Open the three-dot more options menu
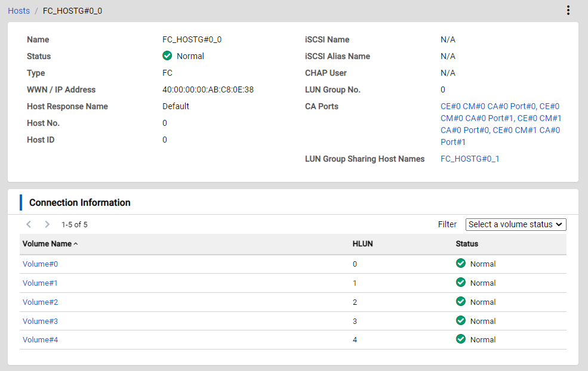Image resolution: width=588 pixels, height=371 pixels. tap(568, 11)
